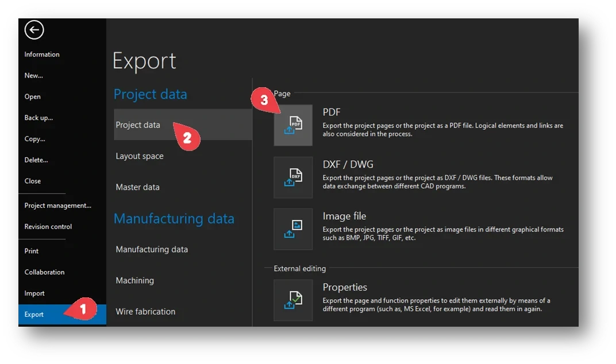616x364 pixels.
Task: Click the Page section label
Action: [x=282, y=94]
